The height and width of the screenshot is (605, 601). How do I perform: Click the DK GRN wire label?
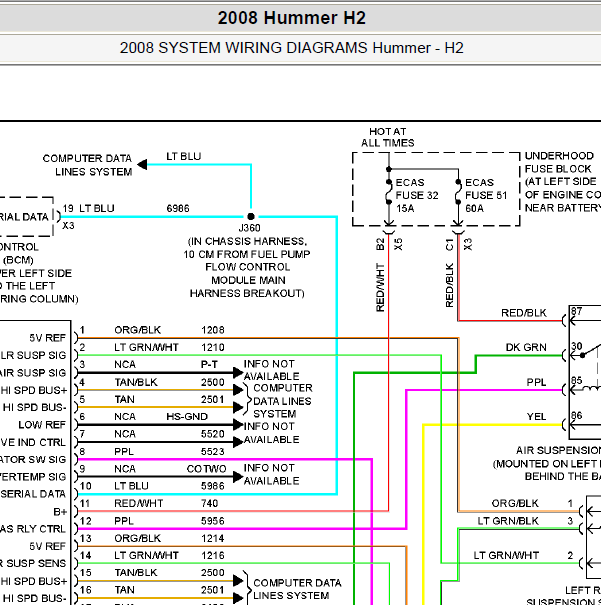[526, 347]
